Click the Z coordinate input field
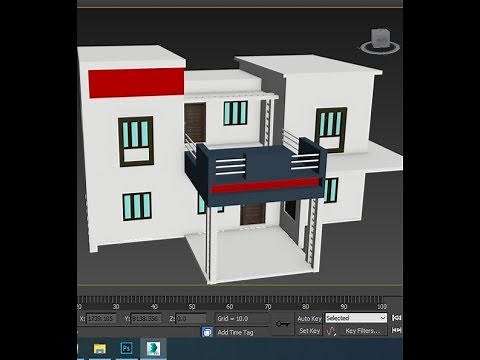This screenshot has width=480, height=360. [x=191, y=319]
